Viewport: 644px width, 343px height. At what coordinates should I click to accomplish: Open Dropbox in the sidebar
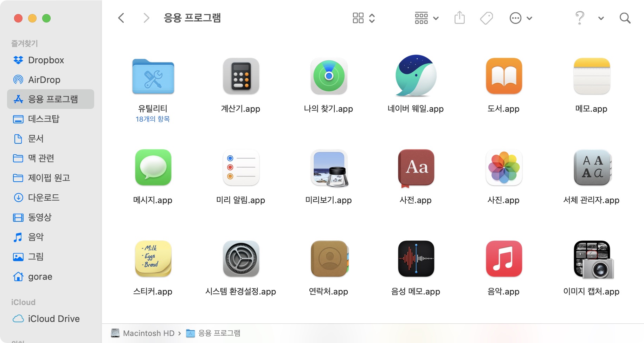51,60
